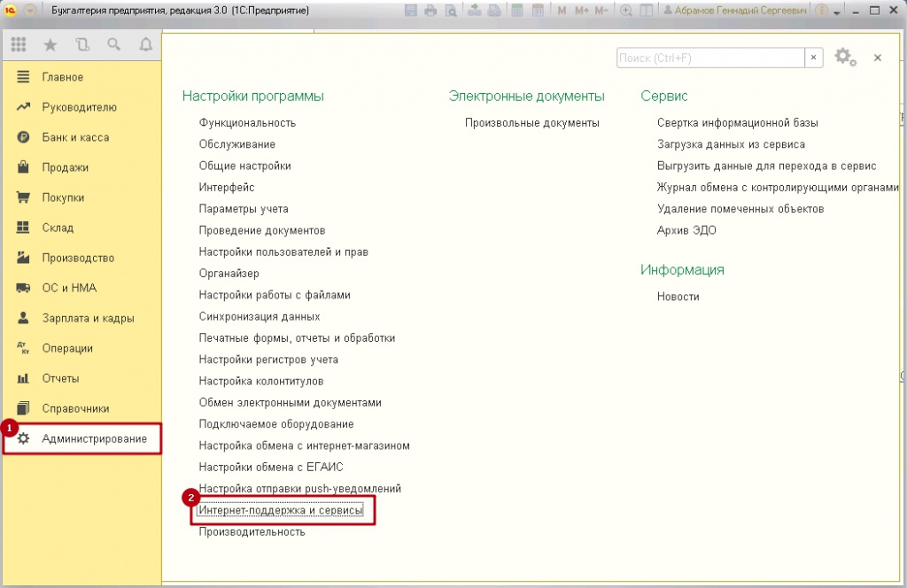Open Настройка отправки push-уведомлений

[x=299, y=489]
